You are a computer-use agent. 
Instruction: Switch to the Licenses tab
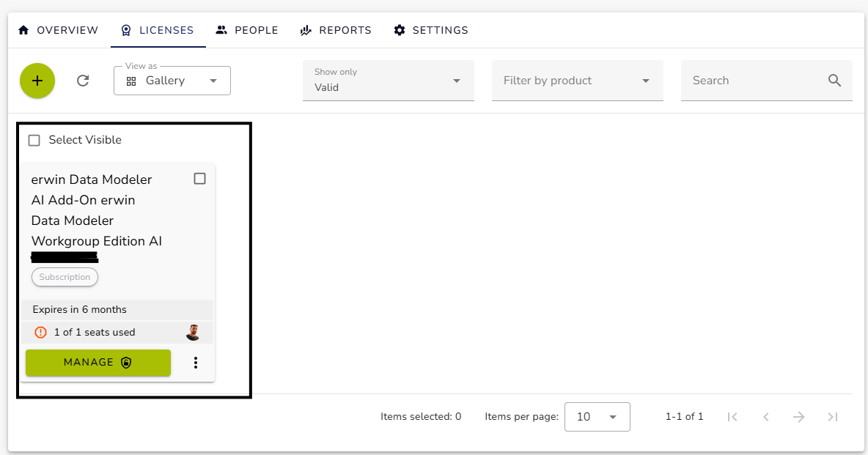(x=158, y=31)
